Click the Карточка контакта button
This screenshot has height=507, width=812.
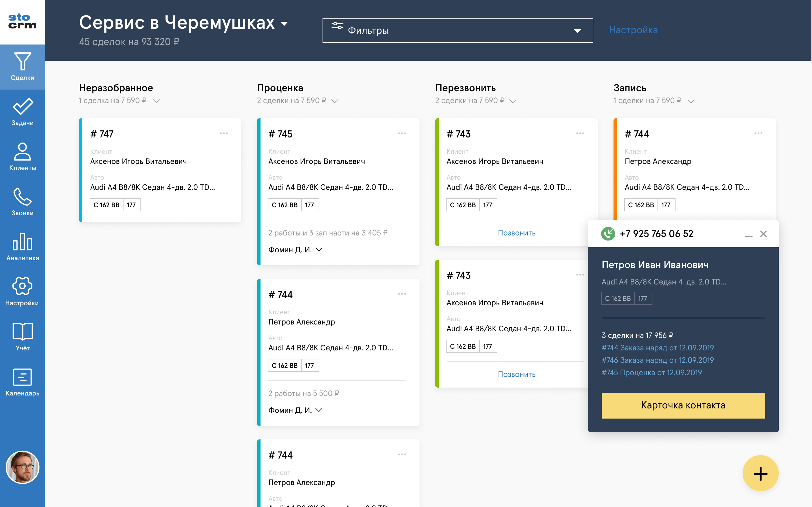click(683, 405)
